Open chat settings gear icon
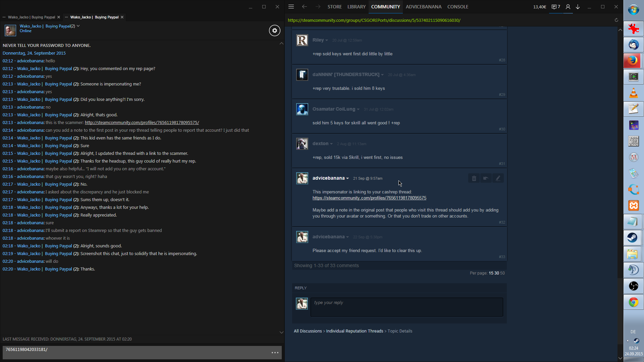 274,31
